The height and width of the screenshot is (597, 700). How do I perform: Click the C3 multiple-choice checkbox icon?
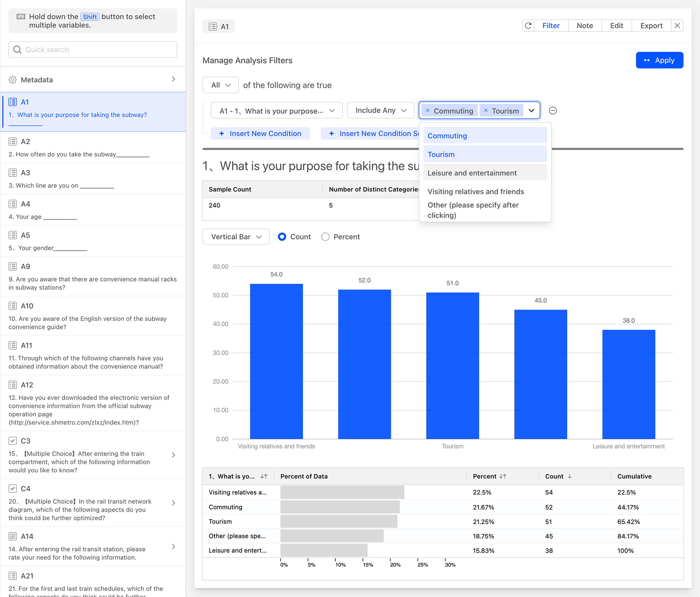pos(13,441)
